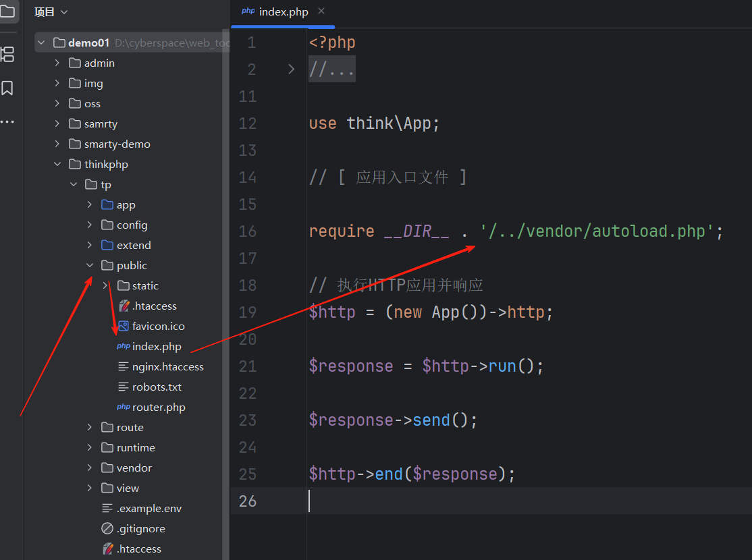
Task: Select the static folder icon
Action: point(124,285)
